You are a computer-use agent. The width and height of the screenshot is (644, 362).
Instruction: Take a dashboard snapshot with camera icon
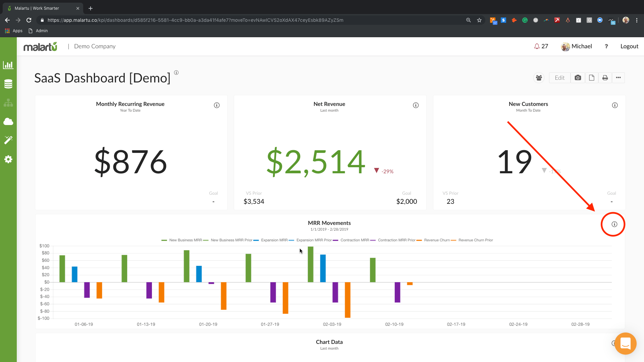click(x=578, y=78)
